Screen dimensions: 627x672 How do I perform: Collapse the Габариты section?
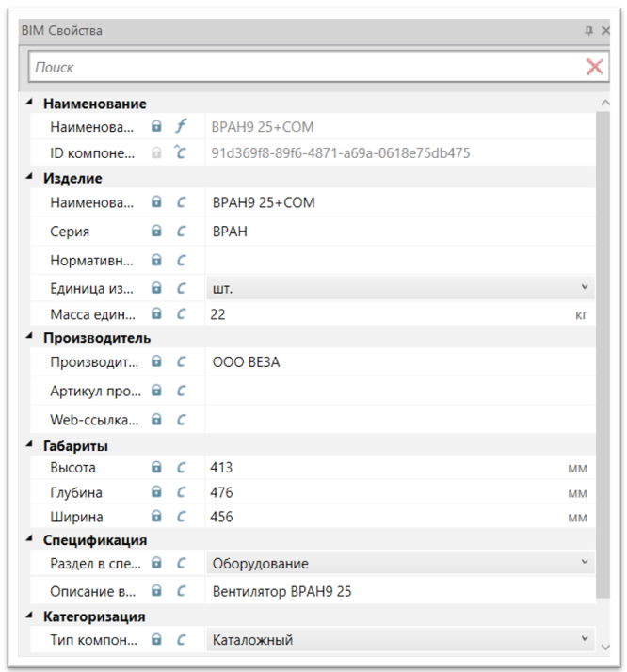(x=29, y=446)
